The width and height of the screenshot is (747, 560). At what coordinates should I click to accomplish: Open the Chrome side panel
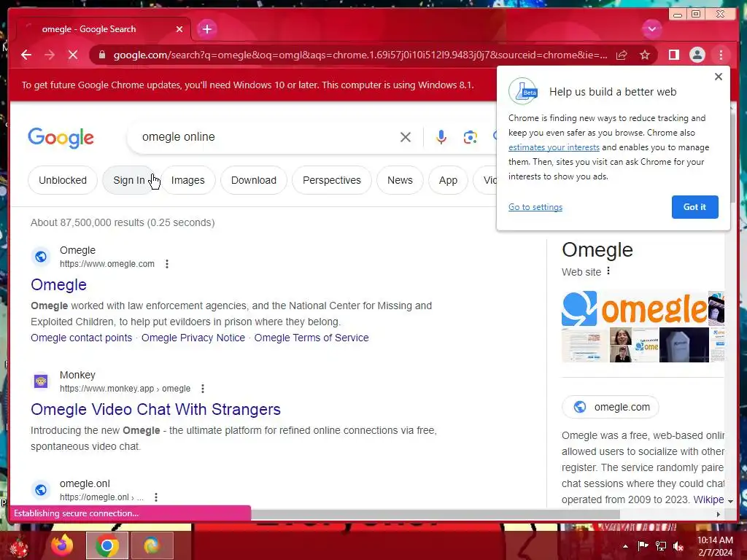[x=673, y=55]
